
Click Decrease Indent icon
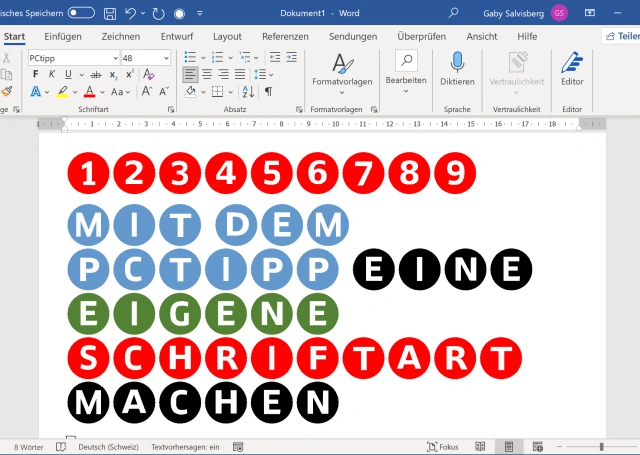(275, 58)
